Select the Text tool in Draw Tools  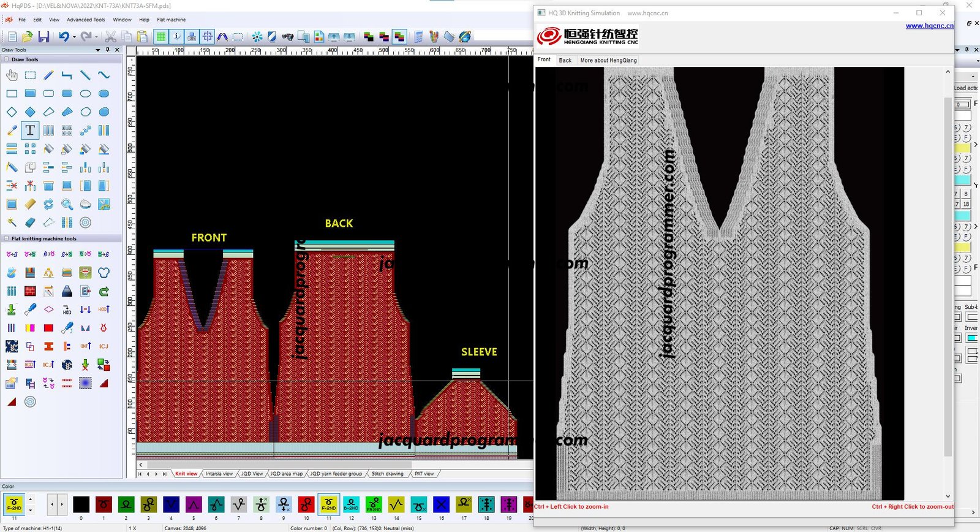[30, 130]
